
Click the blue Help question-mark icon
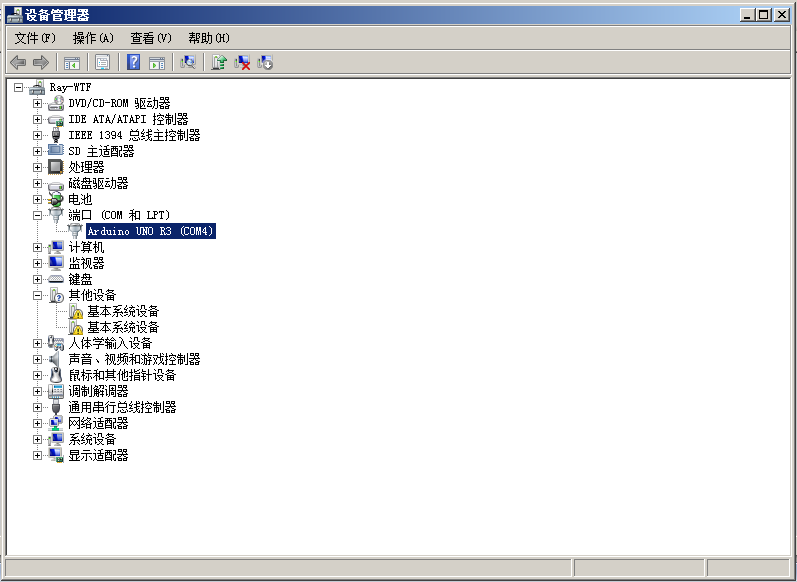pos(133,62)
